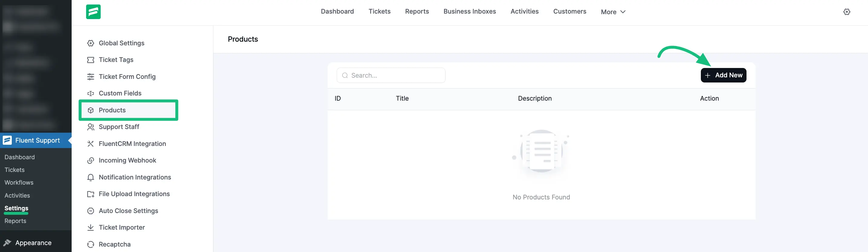Open Customers in the top navigation

click(569, 11)
